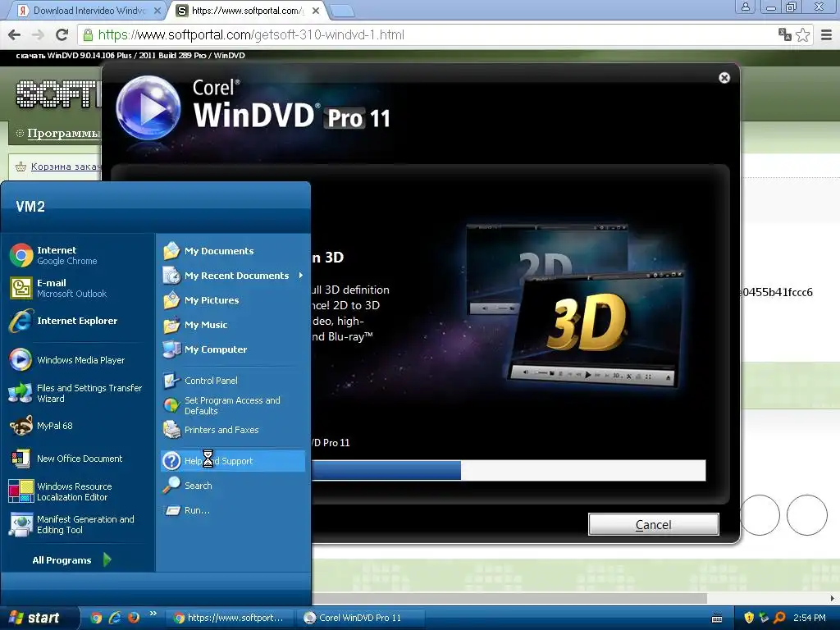Open Программы link on softportal page
This screenshot has height=630, width=840.
point(62,133)
